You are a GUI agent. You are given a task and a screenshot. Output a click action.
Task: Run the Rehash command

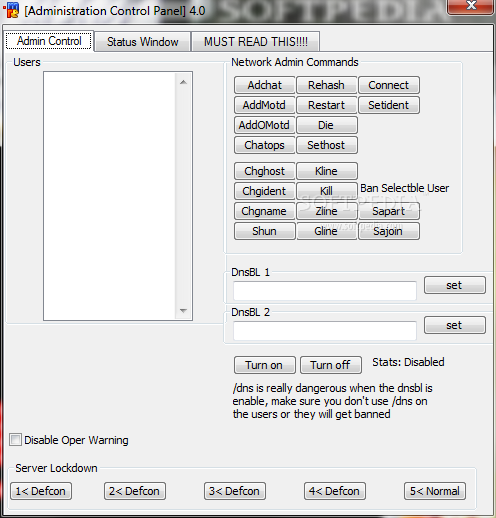pyautogui.click(x=326, y=85)
